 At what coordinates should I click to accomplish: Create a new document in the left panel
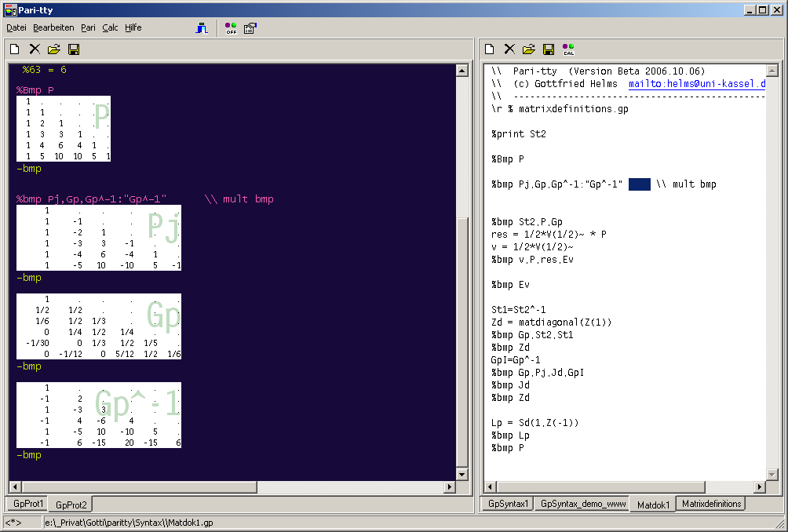pos(15,49)
